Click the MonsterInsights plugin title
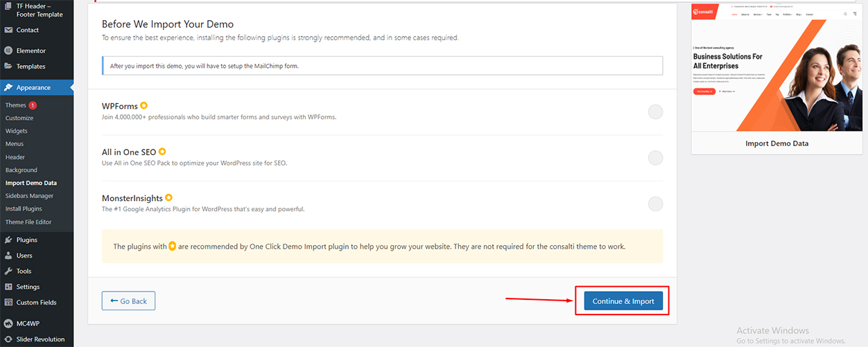868x347 pixels. [x=132, y=198]
